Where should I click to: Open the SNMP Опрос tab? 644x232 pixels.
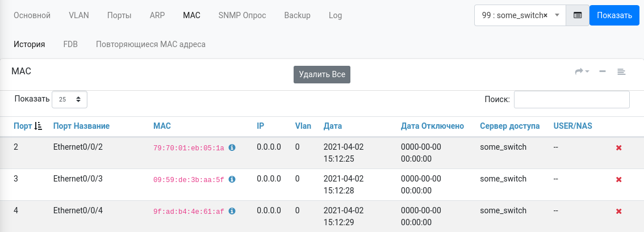242,15
